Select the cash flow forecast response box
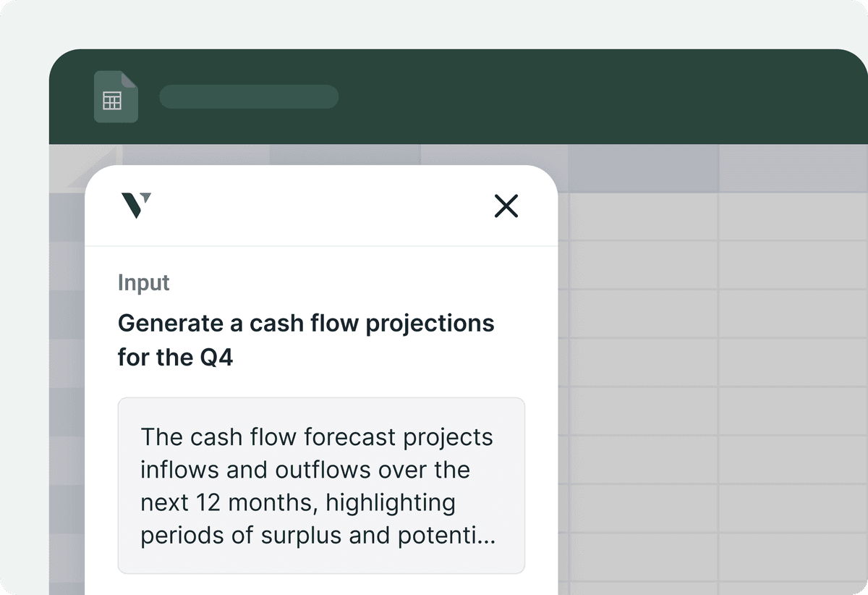868x595 pixels. (x=321, y=485)
